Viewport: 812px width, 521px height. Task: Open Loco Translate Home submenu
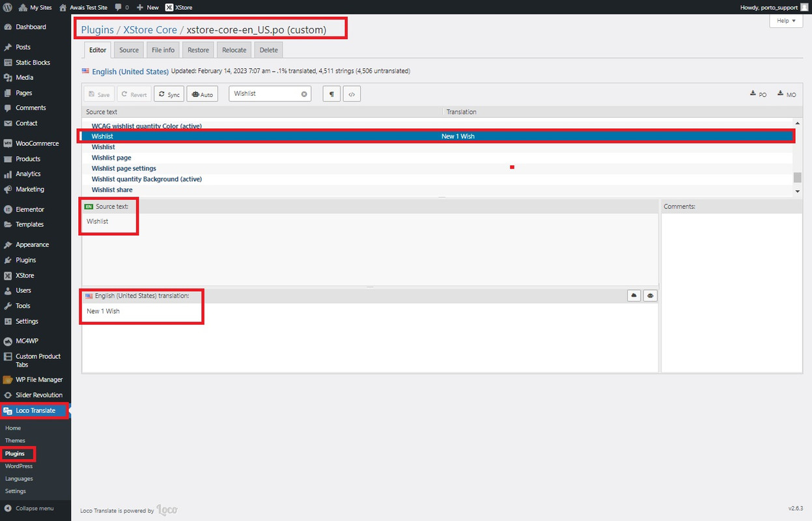(x=13, y=428)
